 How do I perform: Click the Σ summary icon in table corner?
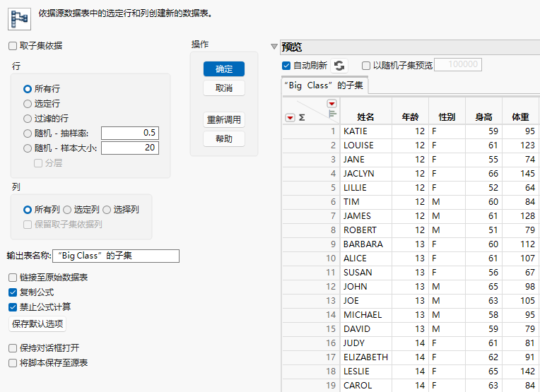(x=302, y=118)
